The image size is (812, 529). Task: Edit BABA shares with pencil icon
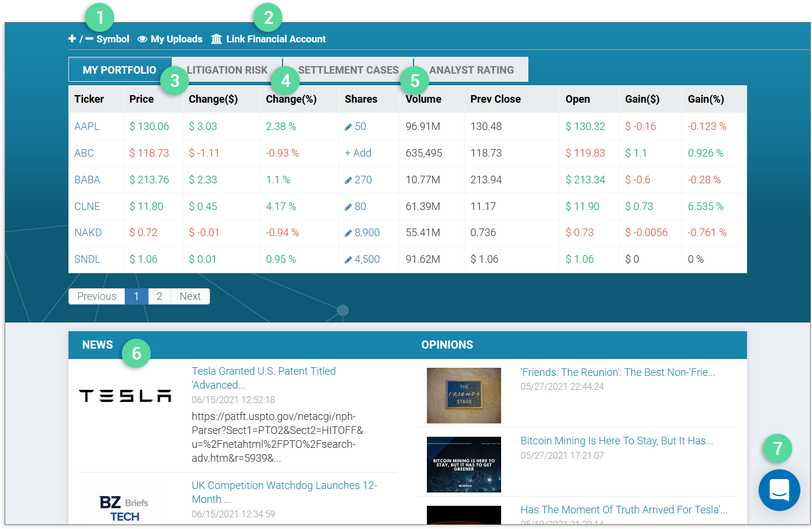[x=348, y=180]
